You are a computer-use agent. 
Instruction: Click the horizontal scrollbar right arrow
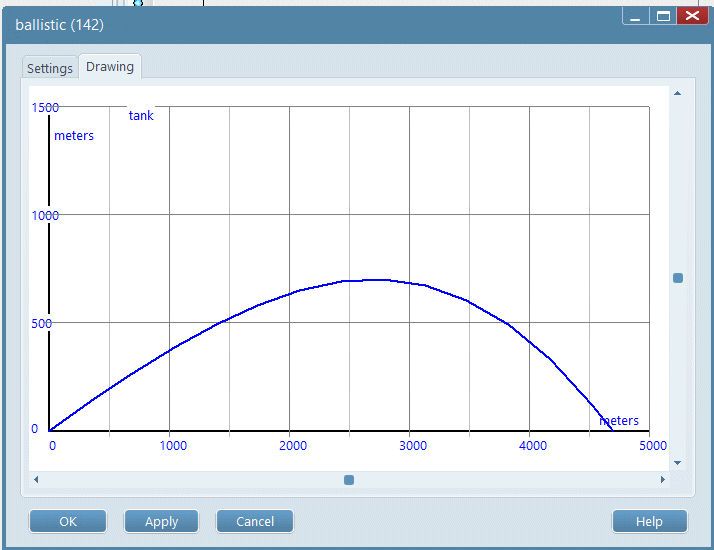pos(662,480)
